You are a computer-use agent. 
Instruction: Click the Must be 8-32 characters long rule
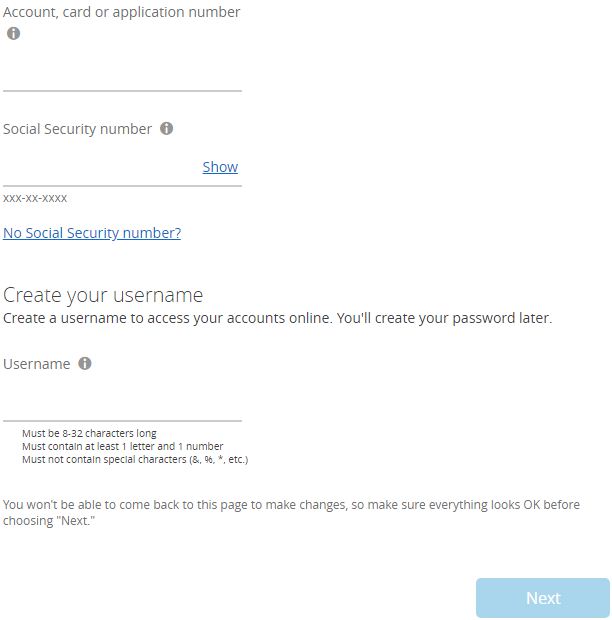click(x=89, y=433)
